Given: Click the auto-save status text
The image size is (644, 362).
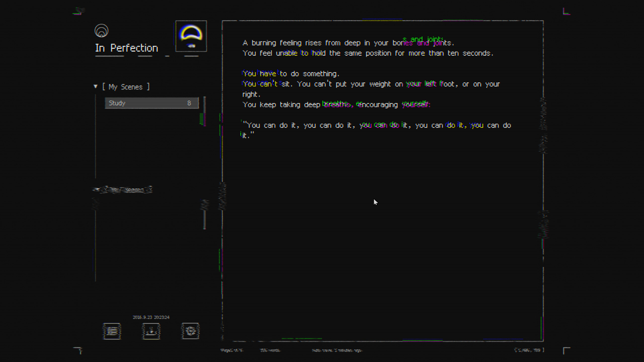Looking at the screenshot, I should click(337, 350).
